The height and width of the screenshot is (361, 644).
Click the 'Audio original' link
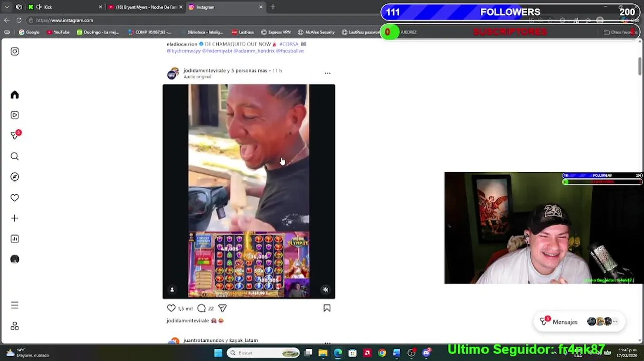(x=197, y=77)
